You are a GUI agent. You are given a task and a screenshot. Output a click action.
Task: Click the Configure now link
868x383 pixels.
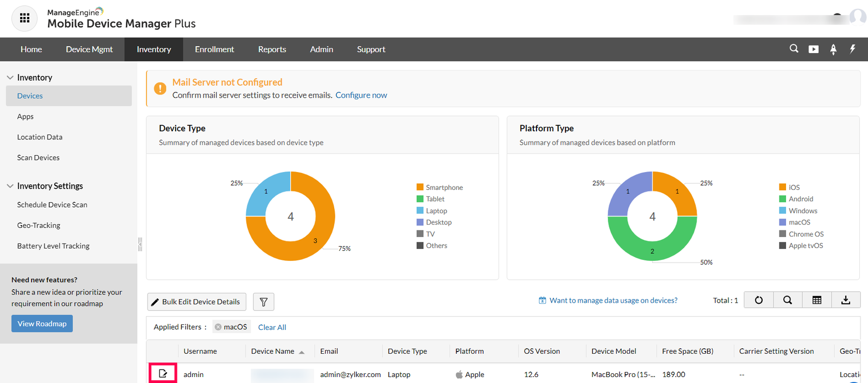coord(361,95)
